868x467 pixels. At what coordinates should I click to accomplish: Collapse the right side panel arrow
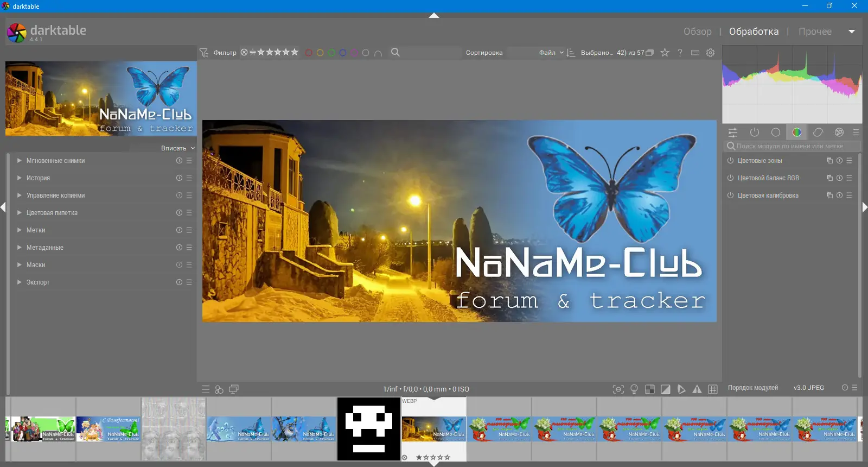click(865, 207)
